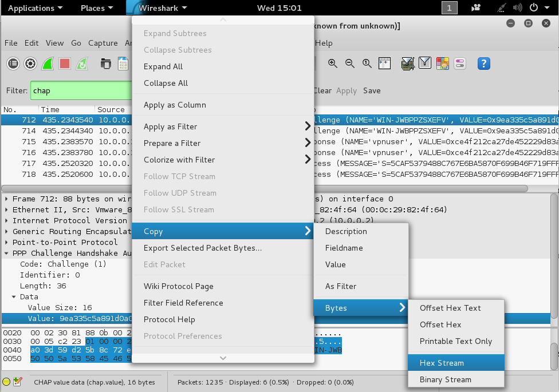Viewport: 559px width, 392px height.
Task: Choose Hex Stream from Bytes submenu
Action: (456, 363)
